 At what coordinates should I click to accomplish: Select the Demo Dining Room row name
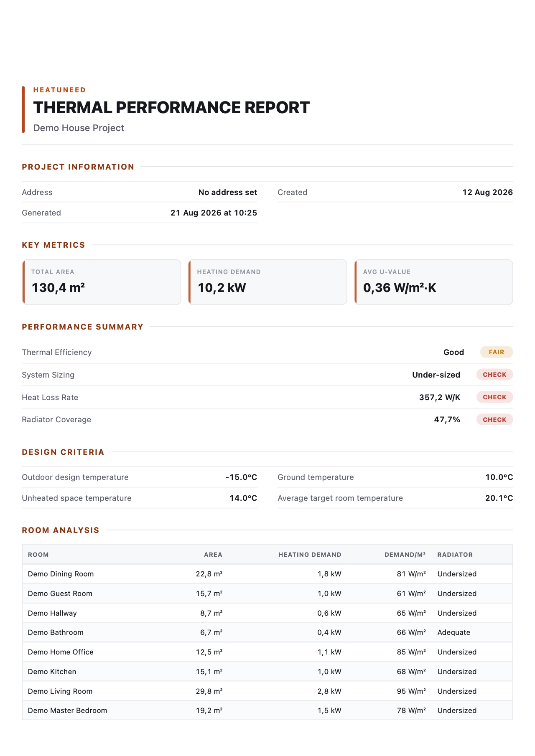pyautogui.click(x=61, y=574)
